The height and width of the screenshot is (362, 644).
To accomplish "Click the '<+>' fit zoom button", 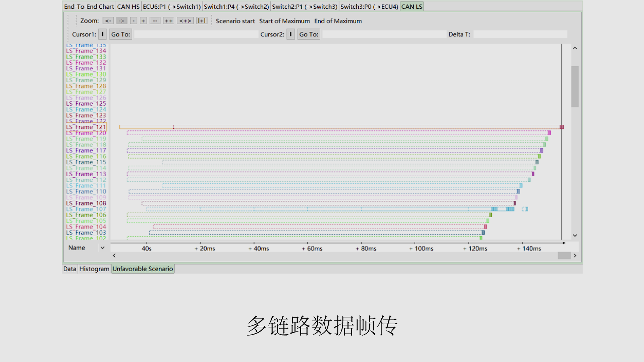I will 185,21.
